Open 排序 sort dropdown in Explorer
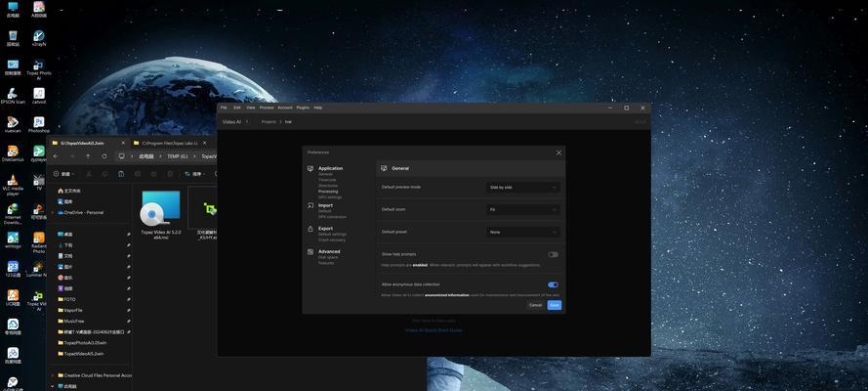Viewport: 868px width, 391px height. [195, 174]
